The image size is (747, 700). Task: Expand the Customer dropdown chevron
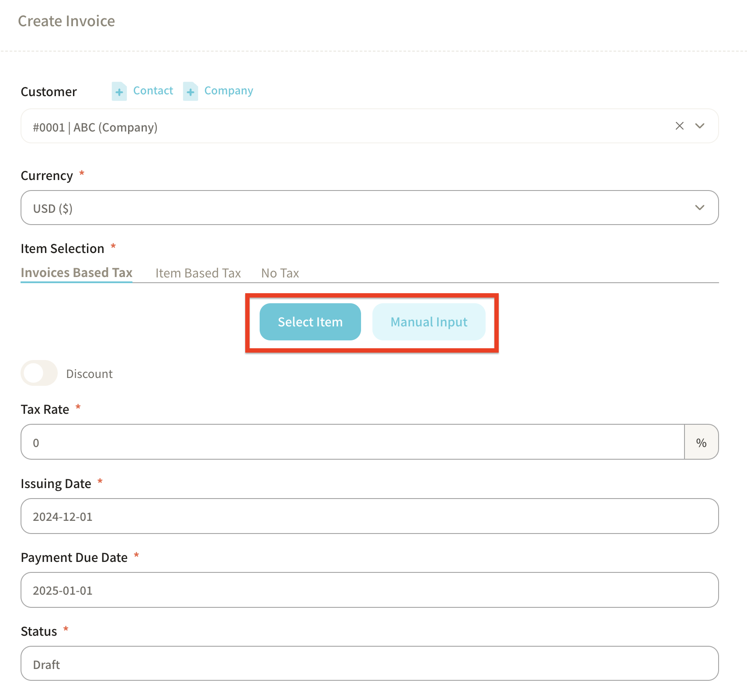[700, 126]
